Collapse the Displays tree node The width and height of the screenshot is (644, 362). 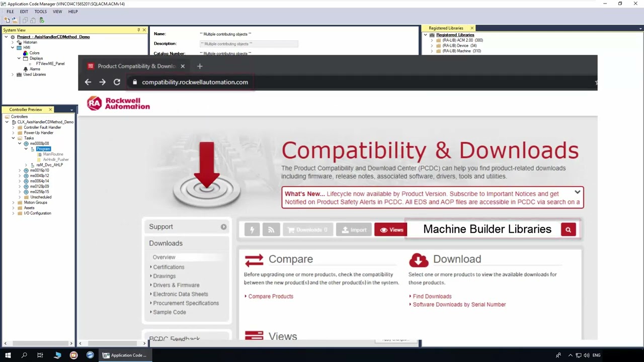[x=19, y=58]
